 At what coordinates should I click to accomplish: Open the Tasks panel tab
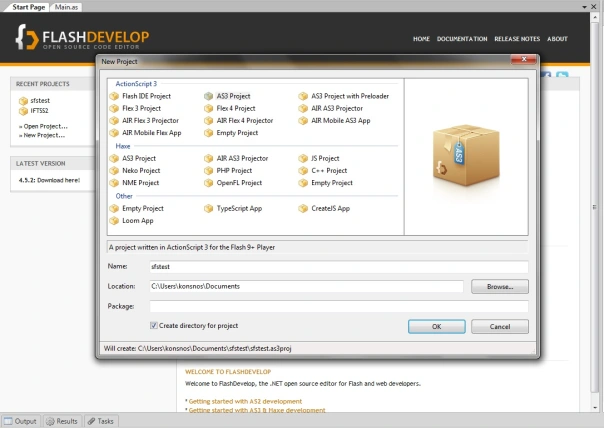tap(101, 421)
